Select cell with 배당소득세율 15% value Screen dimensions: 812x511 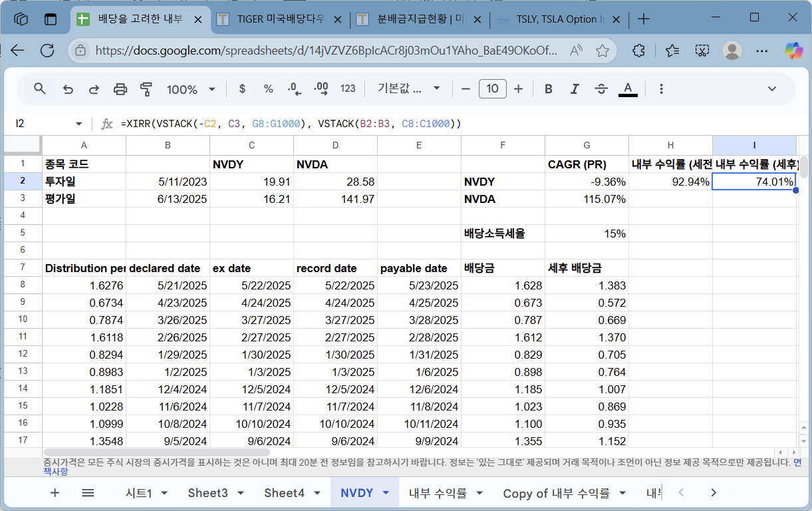(587, 234)
